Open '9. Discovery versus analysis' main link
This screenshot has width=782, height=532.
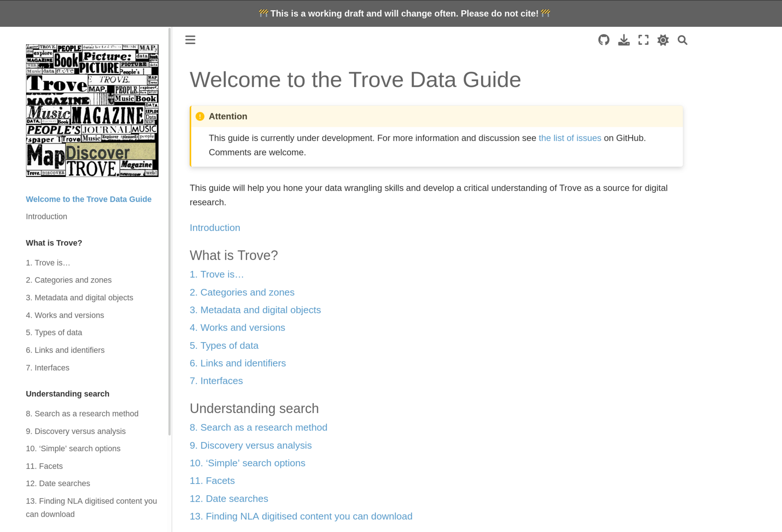coord(251,445)
